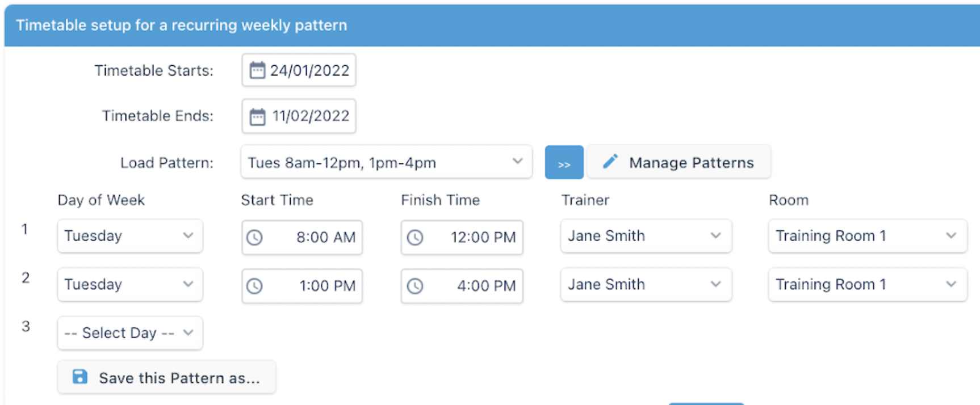Click floppy disk save icon

pyautogui.click(x=80, y=377)
